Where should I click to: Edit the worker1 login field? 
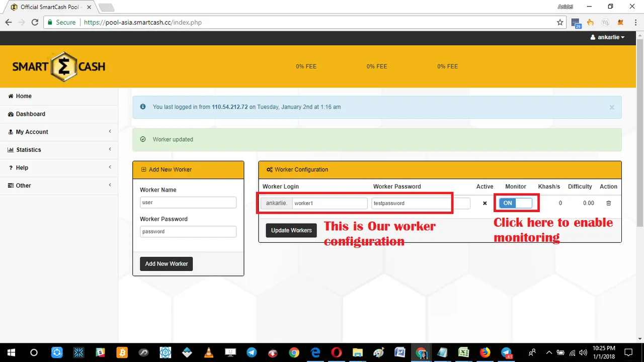click(x=330, y=203)
